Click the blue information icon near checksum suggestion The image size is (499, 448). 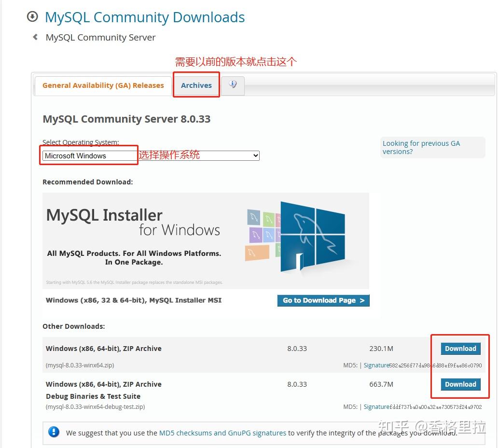pos(54,432)
